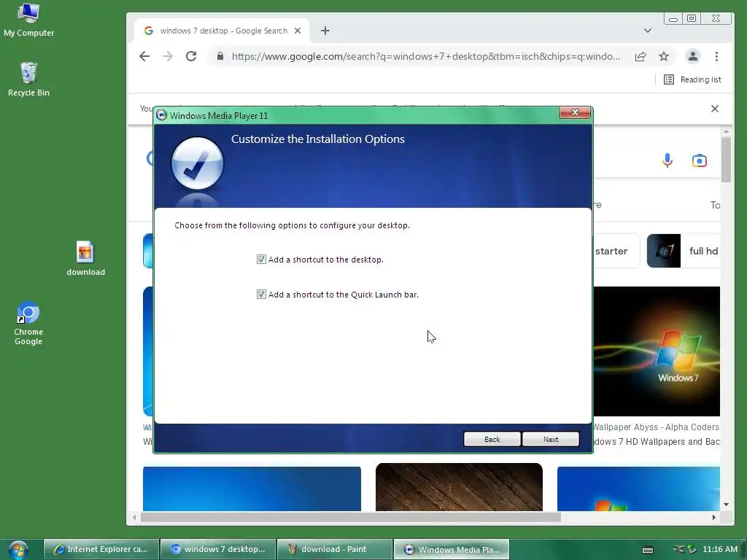Expand the Chrome tab search chevron
This screenshot has height=560, width=747.
[x=648, y=31]
